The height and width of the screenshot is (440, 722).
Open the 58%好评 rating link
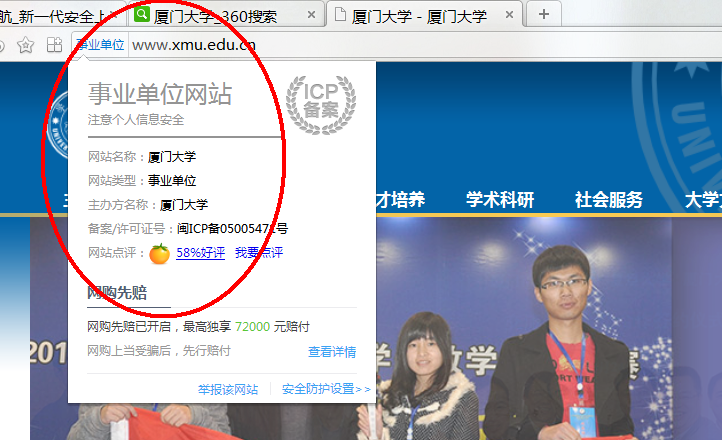(x=200, y=253)
